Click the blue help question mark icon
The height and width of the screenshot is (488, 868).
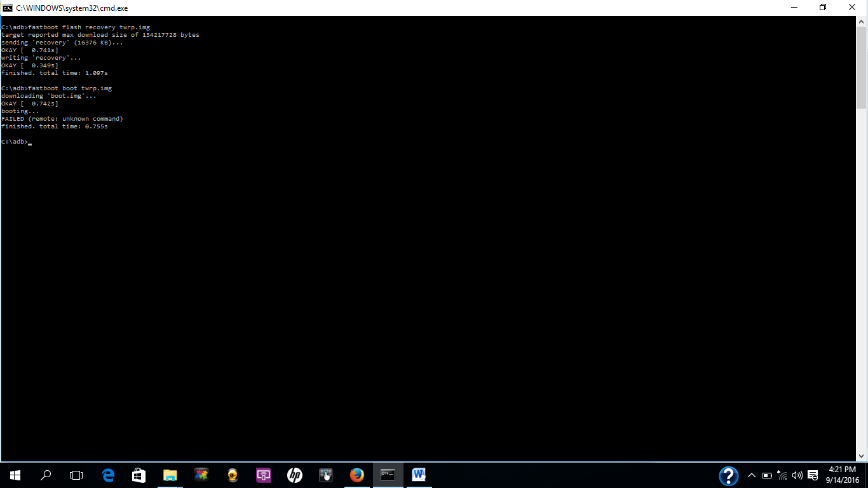tap(728, 475)
